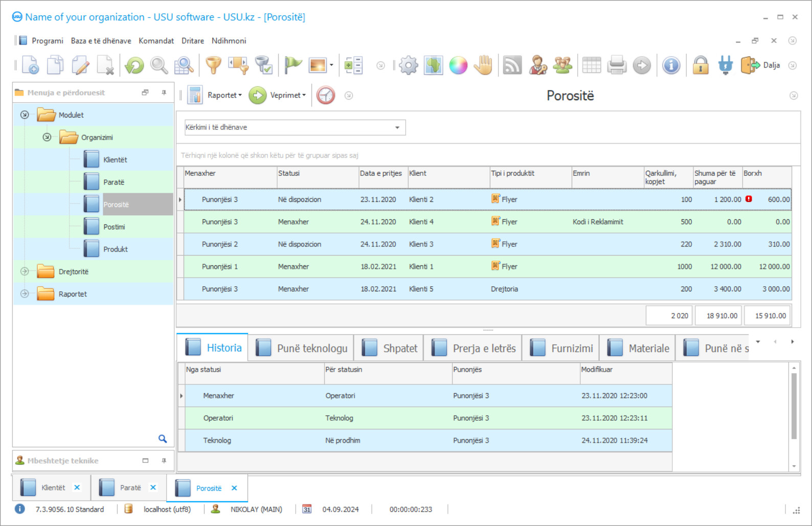Select the Klienti 4 order row
Screen dimensions: 812x526
click(x=421, y=222)
